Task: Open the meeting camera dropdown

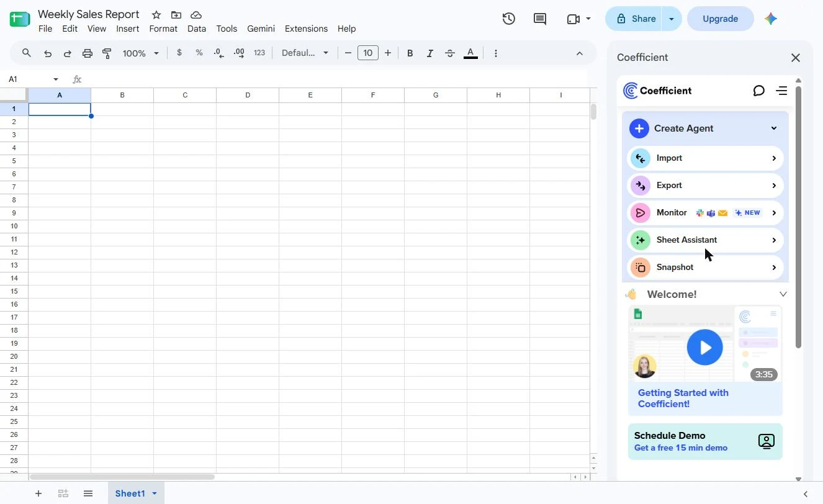Action: [x=588, y=19]
